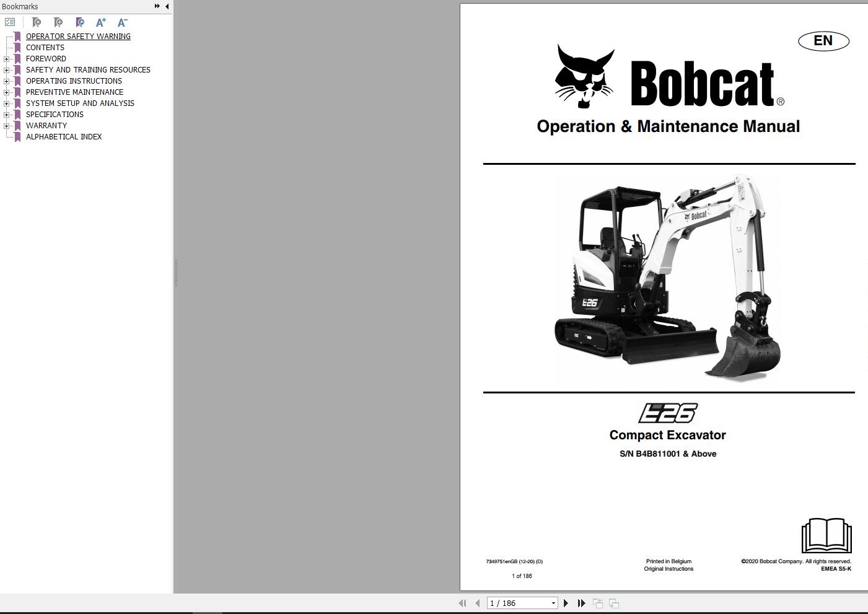Open the CONTENTS bookmark
Image resolution: width=868 pixels, height=614 pixels.
point(45,48)
